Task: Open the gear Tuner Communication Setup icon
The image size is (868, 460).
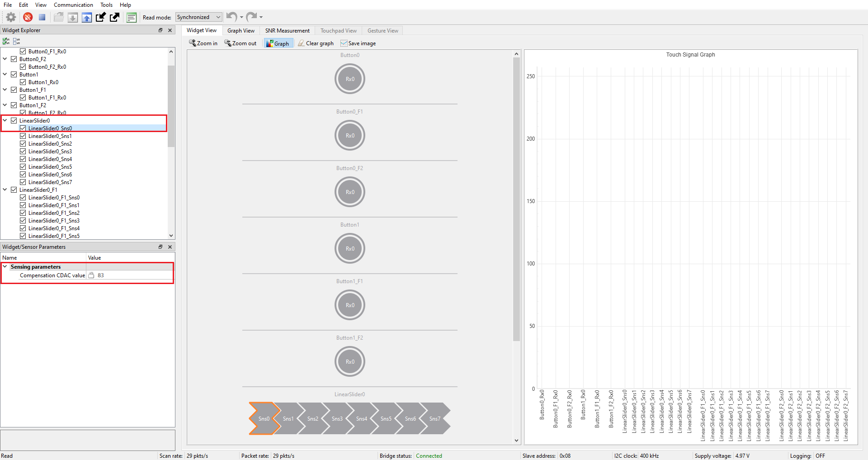Action: [11, 17]
